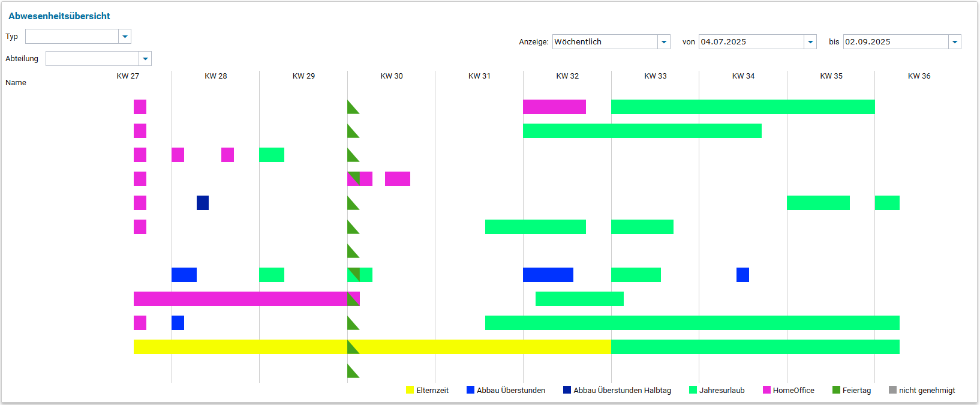Click the Abbau Überstunden legend square

[x=470, y=390]
